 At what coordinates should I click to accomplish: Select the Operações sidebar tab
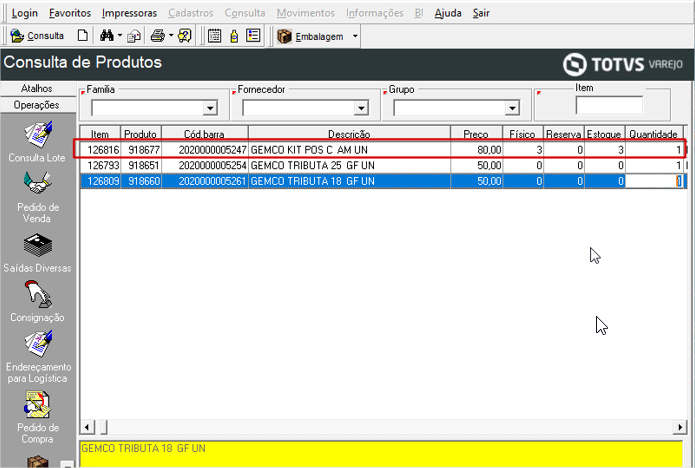37,105
